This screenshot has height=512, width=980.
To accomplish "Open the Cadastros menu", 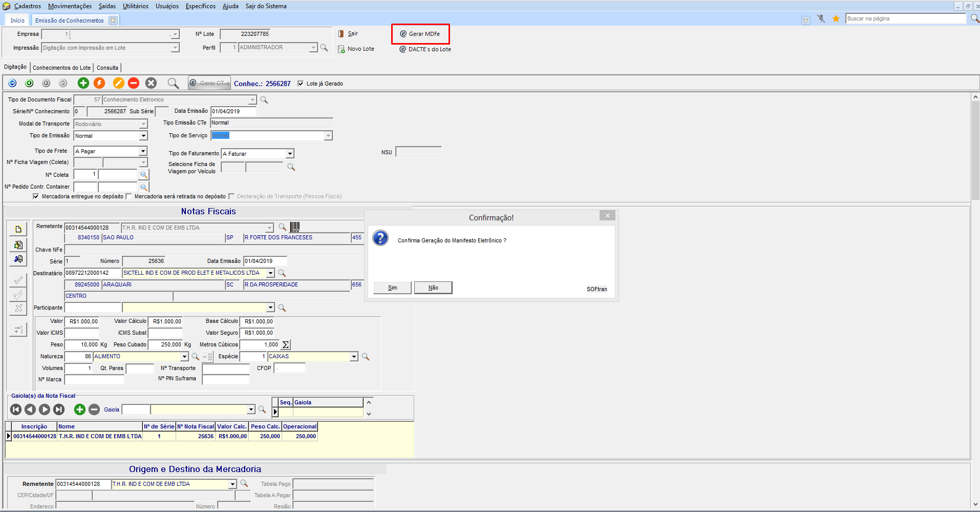I will (x=28, y=6).
